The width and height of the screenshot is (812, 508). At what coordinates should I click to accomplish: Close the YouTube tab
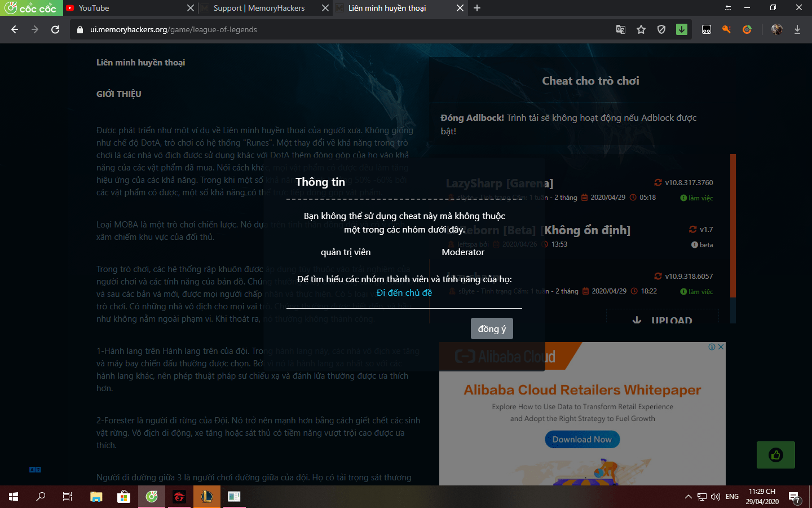click(190, 8)
